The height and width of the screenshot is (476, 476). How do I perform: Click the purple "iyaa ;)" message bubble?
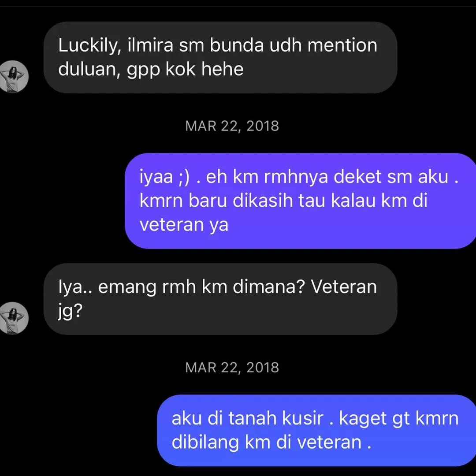(301, 201)
